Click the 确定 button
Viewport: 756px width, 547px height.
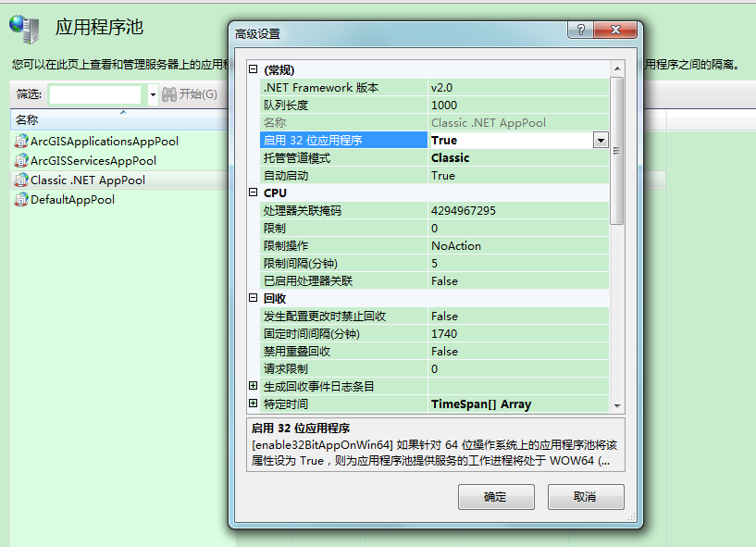tap(496, 497)
